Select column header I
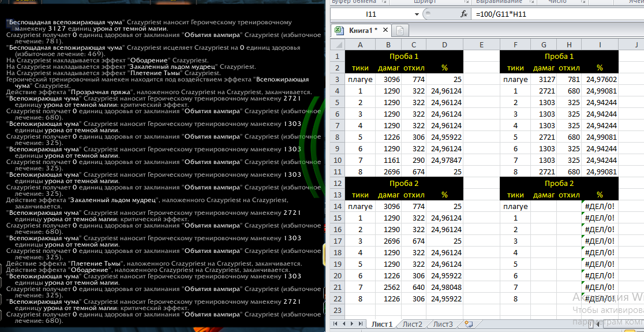Viewport: 644px width, 332px height. click(x=600, y=44)
